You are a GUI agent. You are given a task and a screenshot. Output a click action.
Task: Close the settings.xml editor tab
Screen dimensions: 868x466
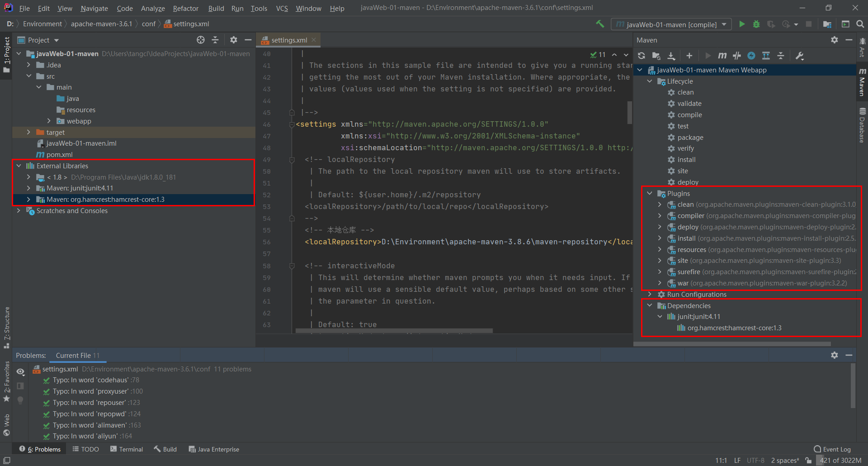(x=314, y=40)
